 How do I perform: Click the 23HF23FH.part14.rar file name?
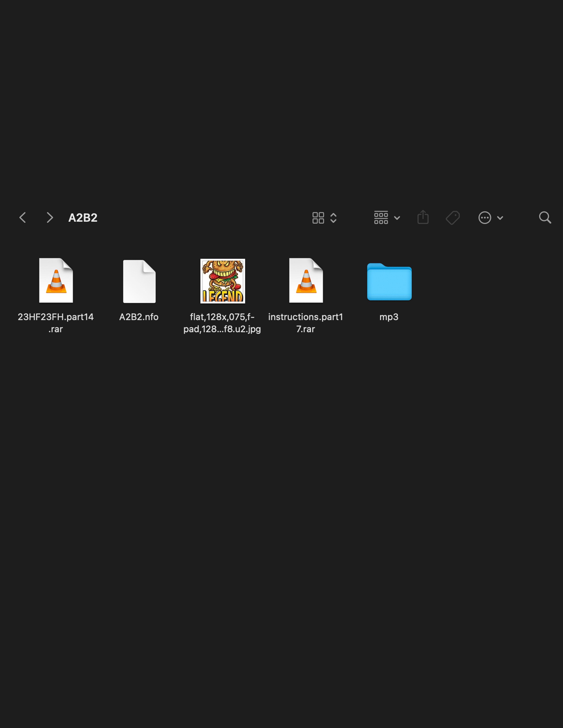point(56,323)
